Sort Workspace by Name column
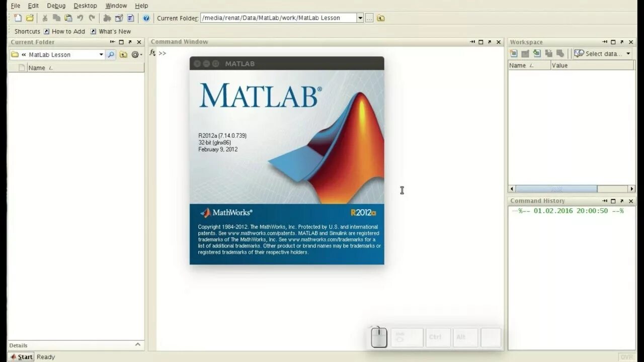The height and width of the screenshot is (362, 644). click(x=529, y=65)
